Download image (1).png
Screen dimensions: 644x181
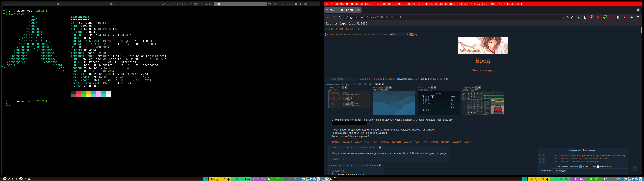point(346,88)
